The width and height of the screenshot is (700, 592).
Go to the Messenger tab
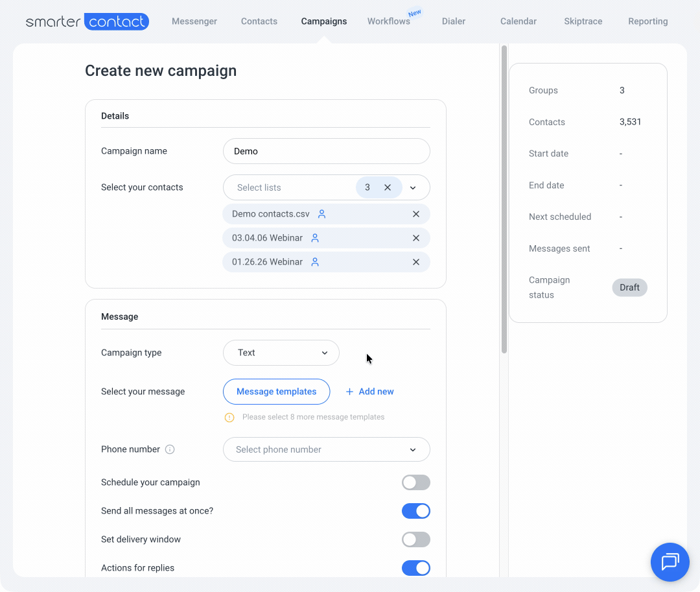click(x=194, y=21)
